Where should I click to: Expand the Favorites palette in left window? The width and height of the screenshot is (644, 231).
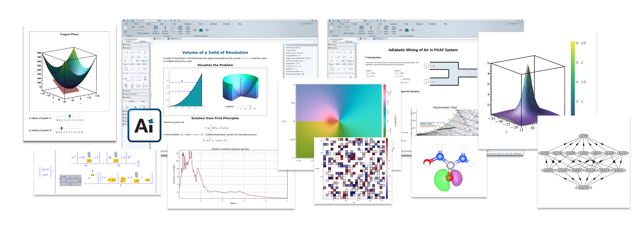127,45
